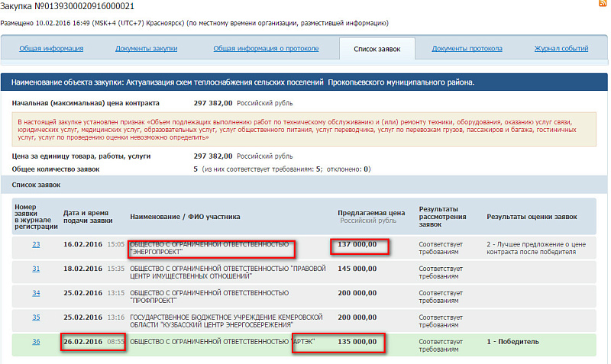Open the Общая информация tab
611x364 pixels.
pyautogui.click(x=51, y=49)
